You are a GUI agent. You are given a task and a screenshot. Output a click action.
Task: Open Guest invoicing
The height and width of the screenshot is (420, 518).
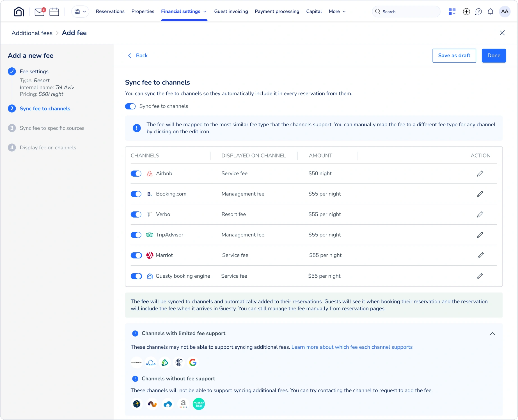click(231, 12)
